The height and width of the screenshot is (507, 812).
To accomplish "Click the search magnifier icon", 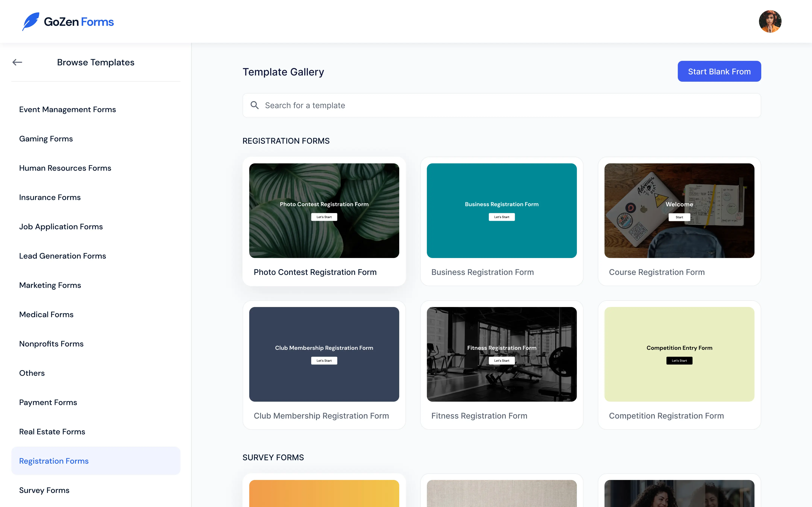I will (255, 105).
